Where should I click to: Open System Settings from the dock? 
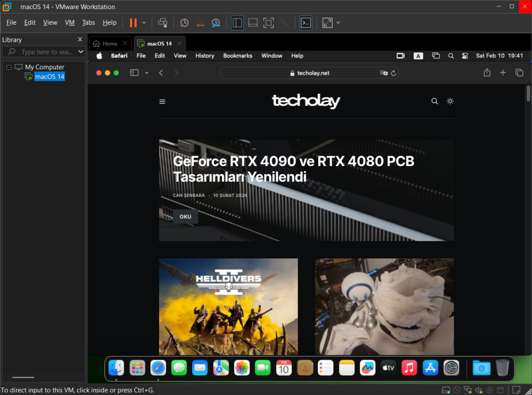tap(451, 368)
